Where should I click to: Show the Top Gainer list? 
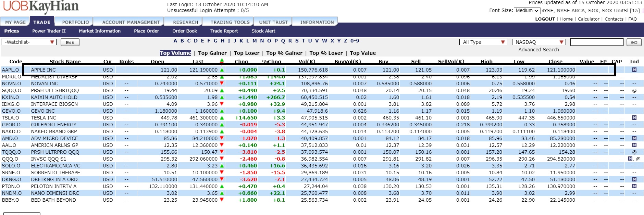tap(212, 53)
